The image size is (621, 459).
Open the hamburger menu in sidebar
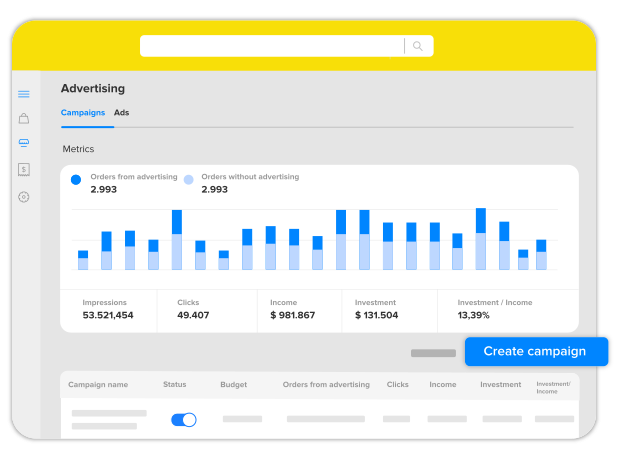24,94
